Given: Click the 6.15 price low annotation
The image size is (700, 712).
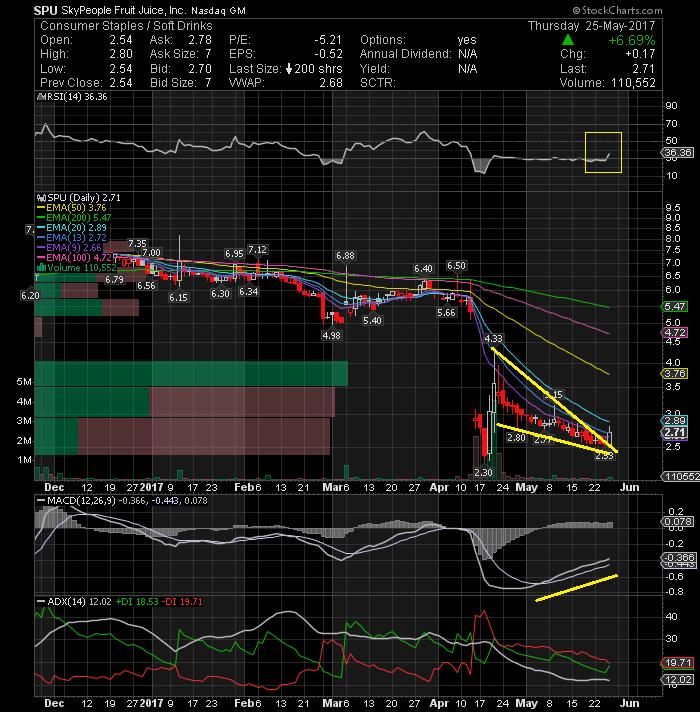Looking at the screenshot, I should (178, 298).
